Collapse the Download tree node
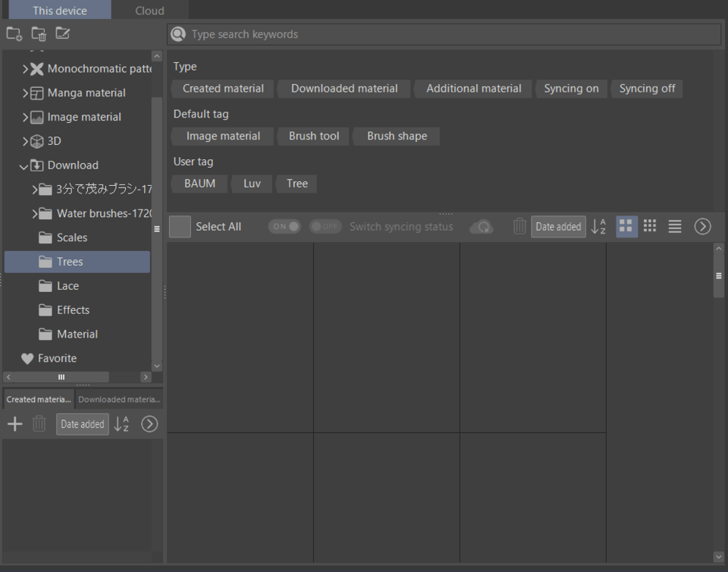Screen dimensions: 728x572 (24, 165)
